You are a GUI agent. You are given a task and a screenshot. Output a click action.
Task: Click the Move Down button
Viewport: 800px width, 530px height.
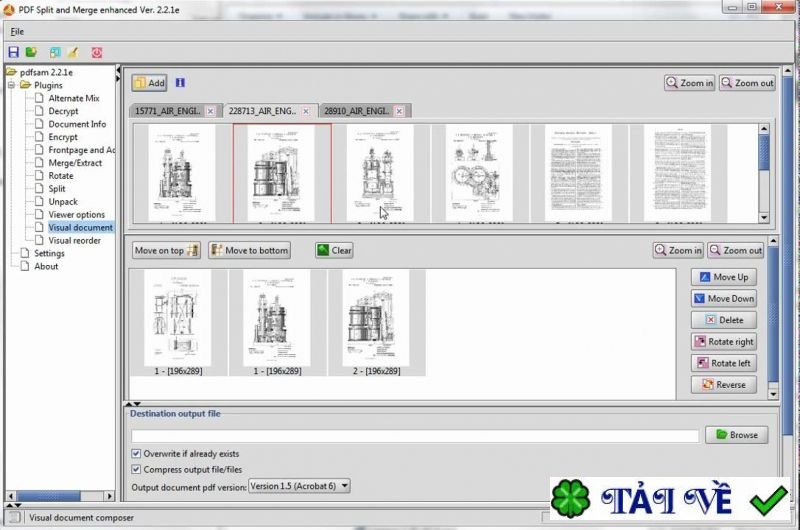[x=723, y=298]
